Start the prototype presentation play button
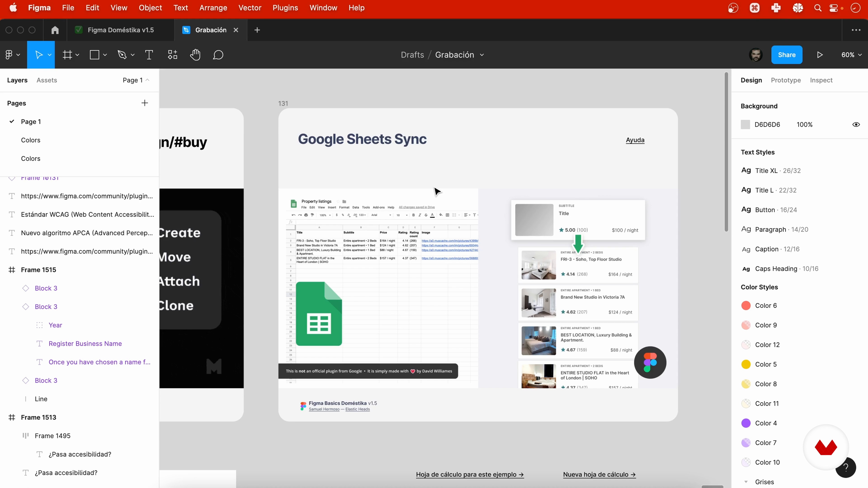This screenshot has width=868, height=488. pos(820,54)
